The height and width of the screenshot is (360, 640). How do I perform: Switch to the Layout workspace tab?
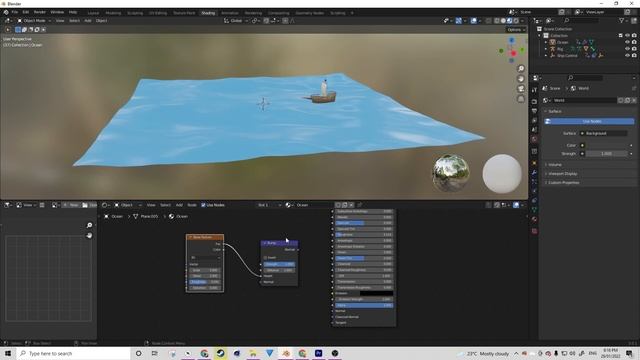tap(93, 13)
